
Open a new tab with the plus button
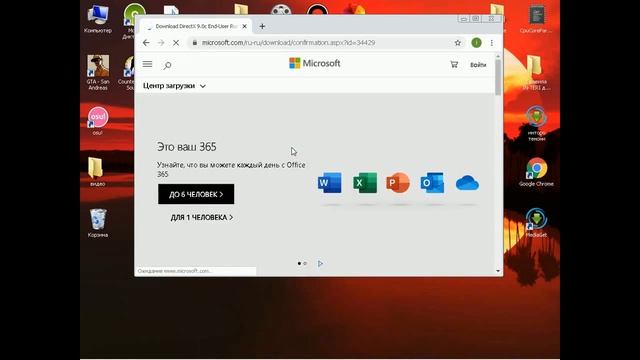point(262,26)
